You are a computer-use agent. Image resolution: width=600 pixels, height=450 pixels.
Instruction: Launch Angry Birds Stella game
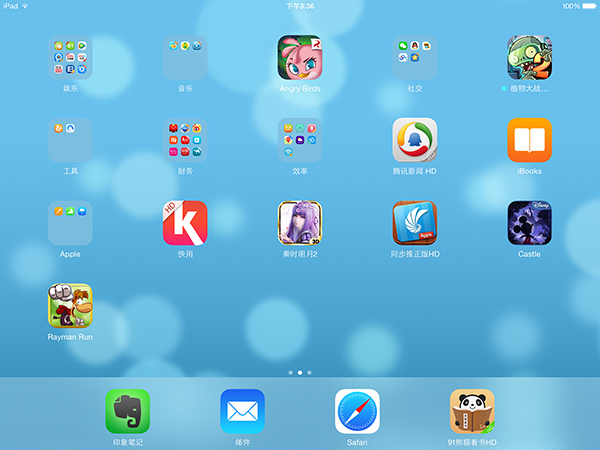300,57
